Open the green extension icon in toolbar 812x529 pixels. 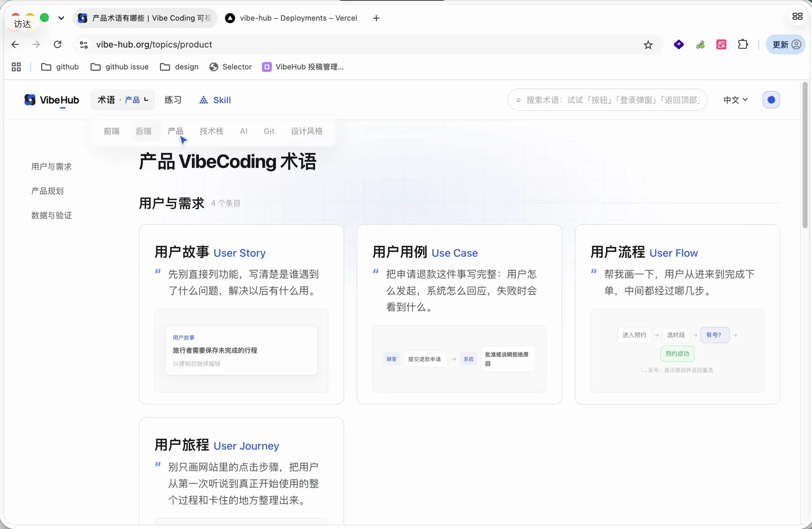[700, 45]
